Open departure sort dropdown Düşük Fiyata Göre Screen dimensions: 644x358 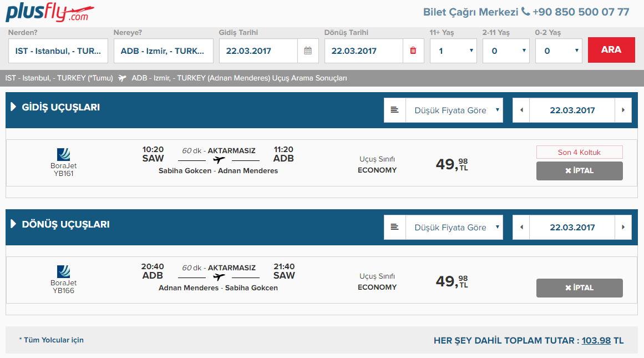tap(454, 110)
